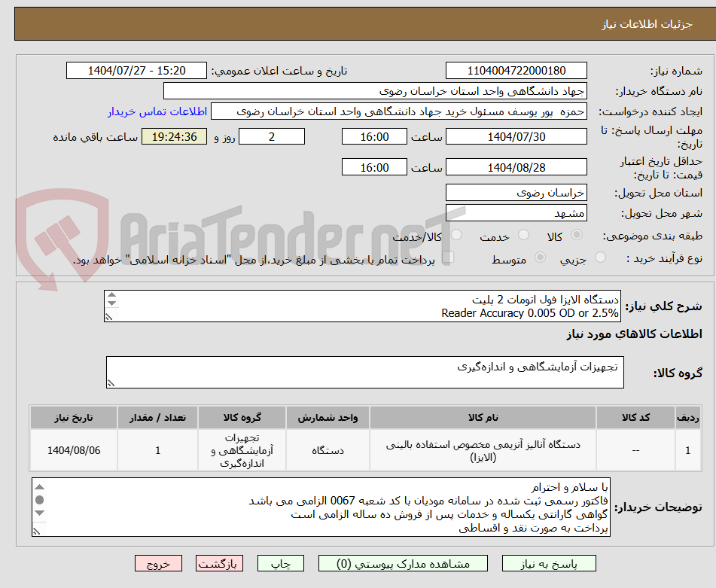
Task: Click up arrow in توضیحات خریدار box
Action: tap(40, 486)
